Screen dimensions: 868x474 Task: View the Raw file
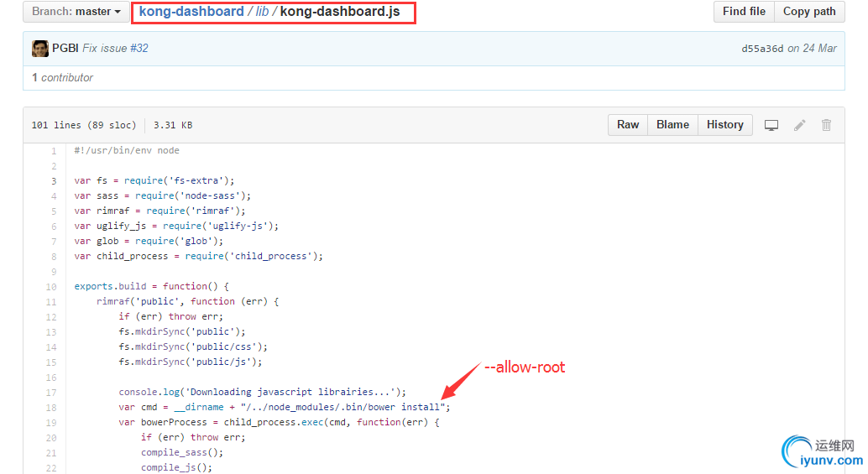628,125
